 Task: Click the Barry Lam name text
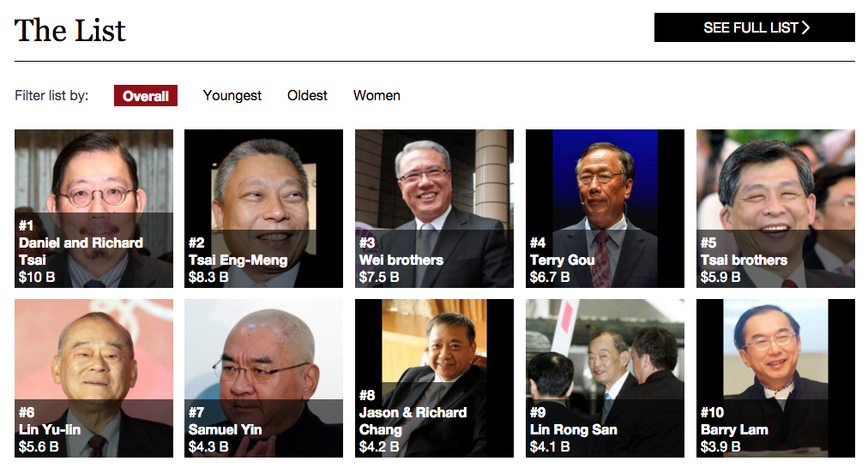tap(734, 430)
